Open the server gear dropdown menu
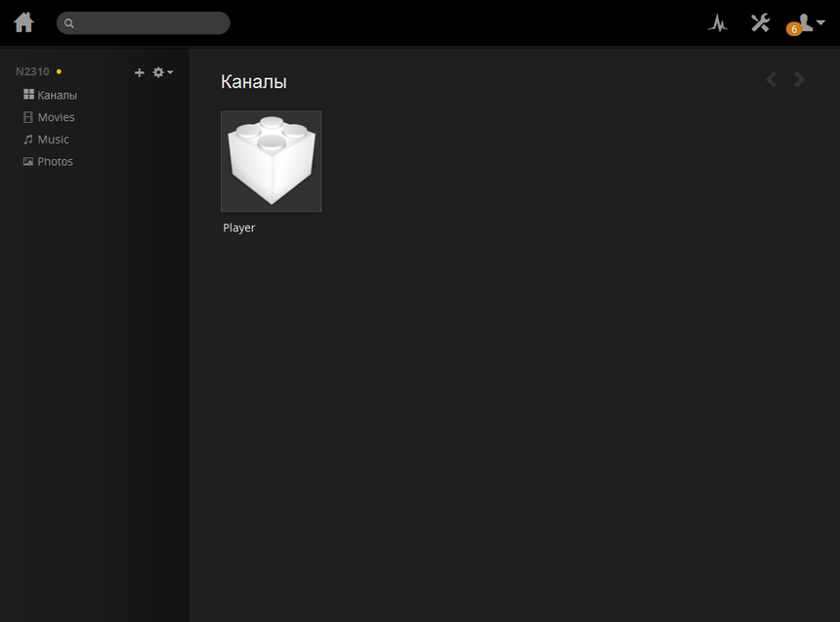 click(162, 72)
